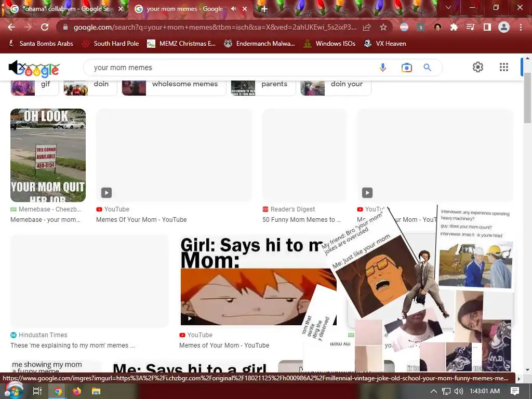Viewport: 532px width, 399px height.
Task: Bookmark this page with the star icon
Action: tap(383, 27)
